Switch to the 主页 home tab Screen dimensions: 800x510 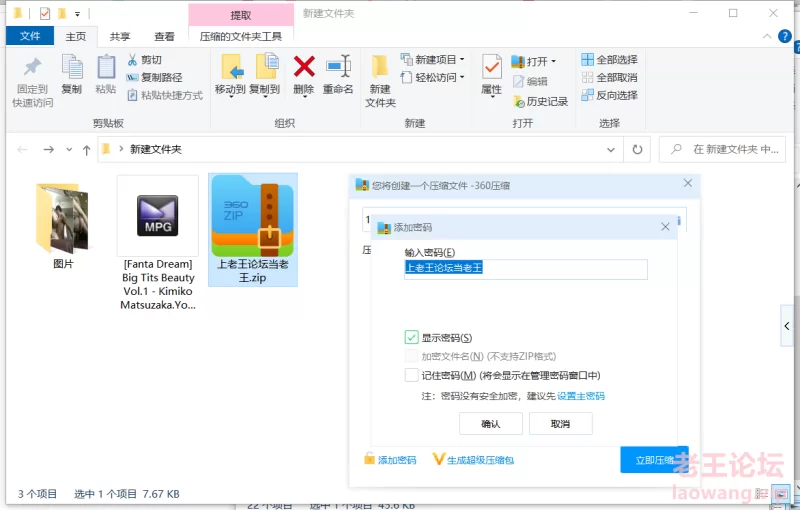[x=76, y=36]
